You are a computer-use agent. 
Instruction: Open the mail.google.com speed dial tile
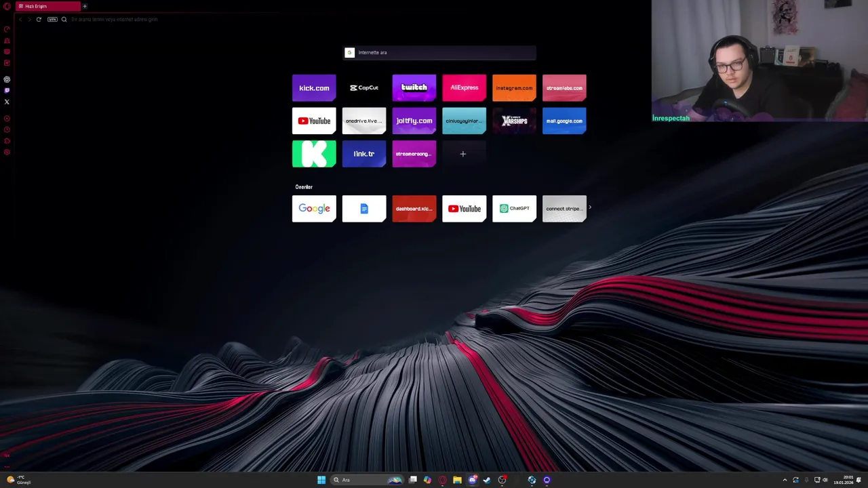click(x=564, y=121)
